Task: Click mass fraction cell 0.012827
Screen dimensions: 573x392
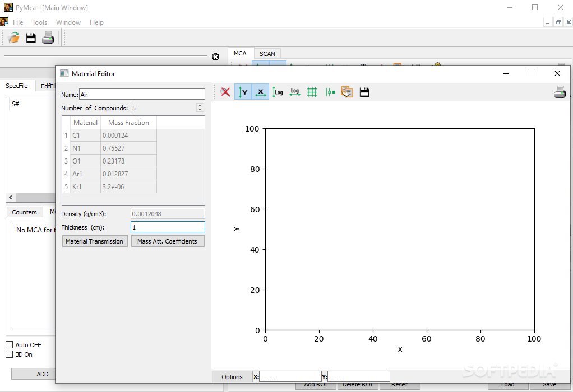Action: (128, 174)
